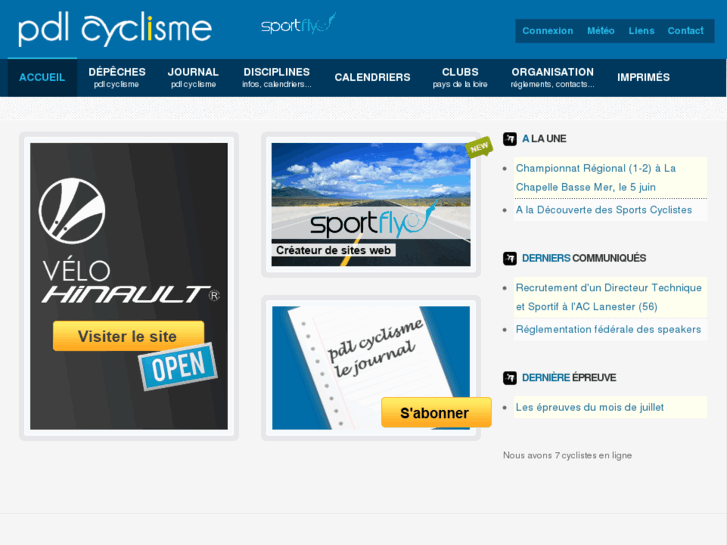Open the ORGANISATION menu
This screenshot has height=545, width=727.
pyautogui.click(x=553, y=77)
